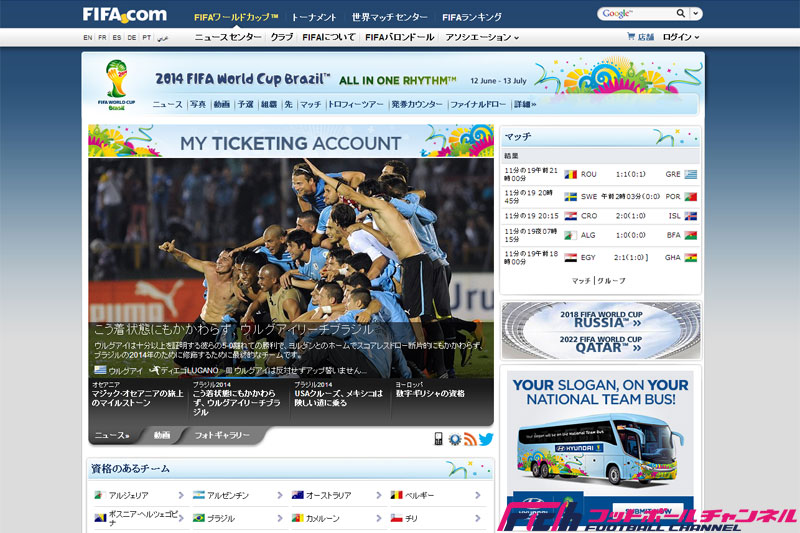Click the FIFA.com logo
This screenshot has height=533, width=800.
click(x=124, y=14)
